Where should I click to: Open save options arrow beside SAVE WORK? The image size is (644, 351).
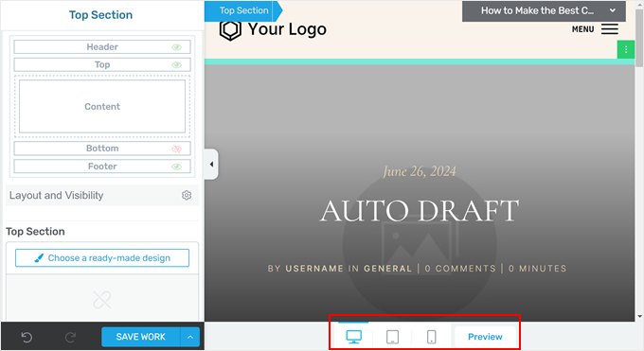coord(190,337)
